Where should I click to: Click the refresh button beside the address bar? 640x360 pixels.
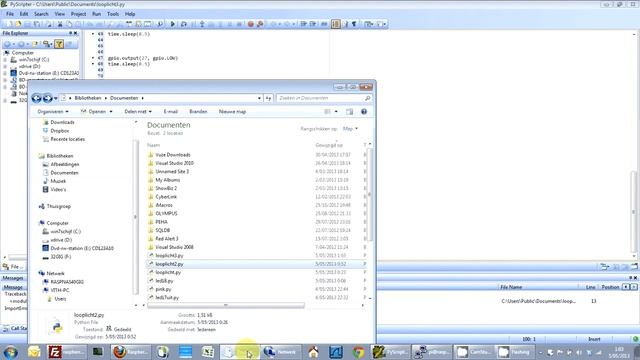pyautogui.click(x=268, y=98)
